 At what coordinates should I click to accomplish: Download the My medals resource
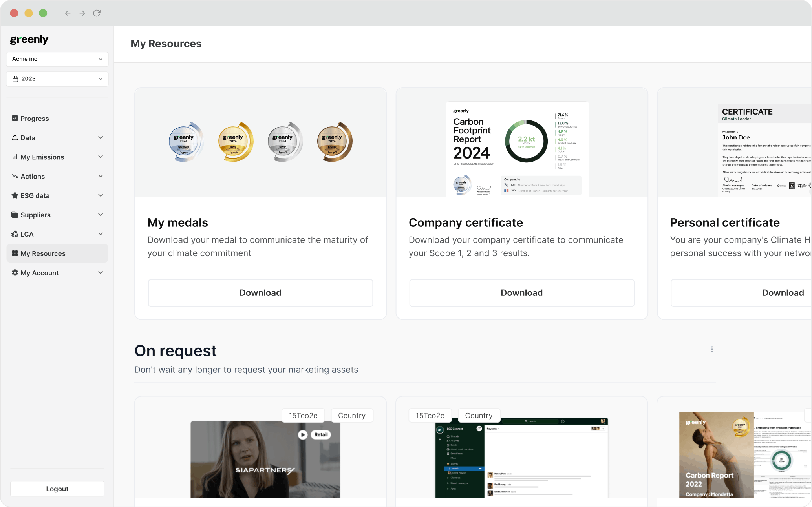pos(260,293)
